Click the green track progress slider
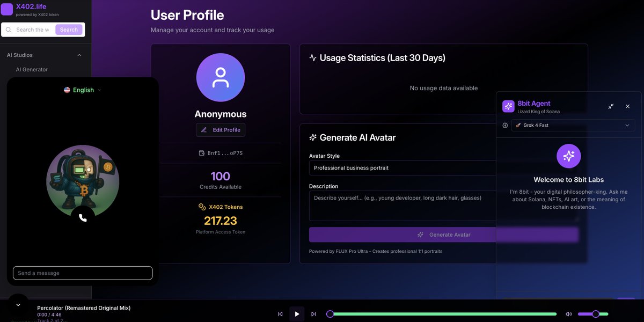This screenshot has height=322, width=644. tap(443, 314)
